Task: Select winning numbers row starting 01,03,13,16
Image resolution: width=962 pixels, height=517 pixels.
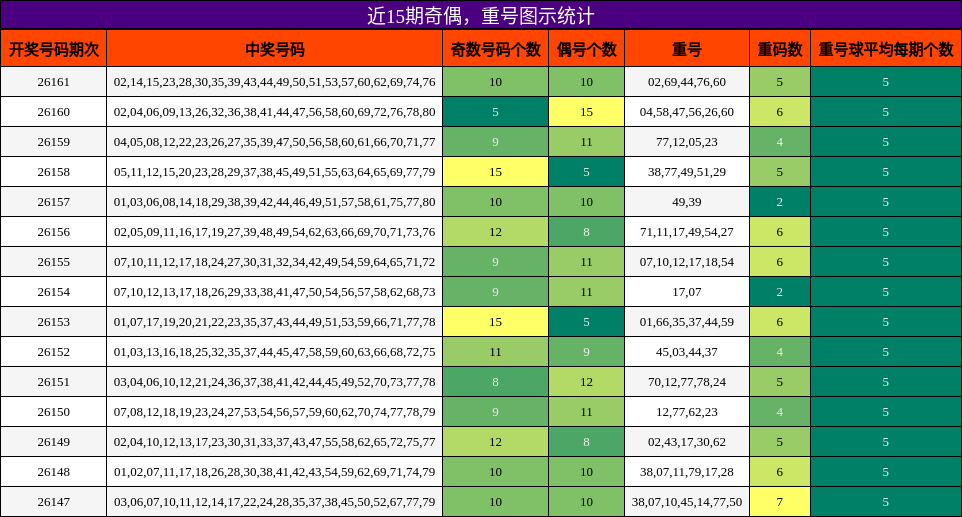Action: pyautogui.click(x=274, y=352)
